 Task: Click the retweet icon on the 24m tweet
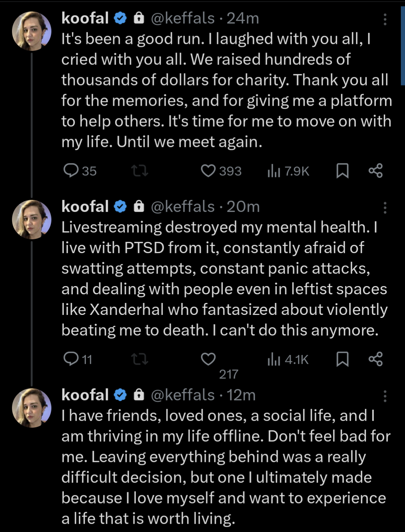pos(140,171)
